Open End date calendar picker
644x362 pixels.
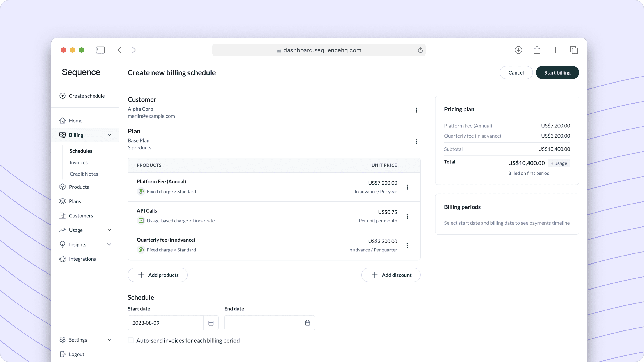click(x=307, y=323)
